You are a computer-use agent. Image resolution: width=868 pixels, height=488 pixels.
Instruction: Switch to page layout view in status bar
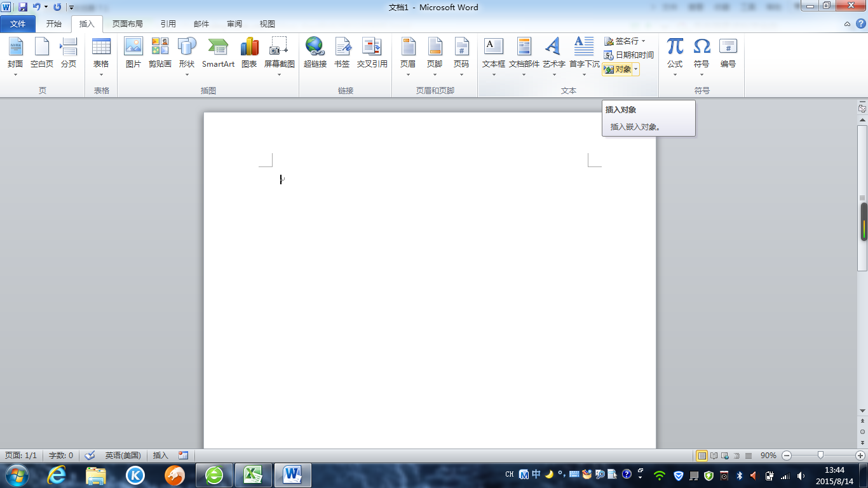tap(702, 456)
